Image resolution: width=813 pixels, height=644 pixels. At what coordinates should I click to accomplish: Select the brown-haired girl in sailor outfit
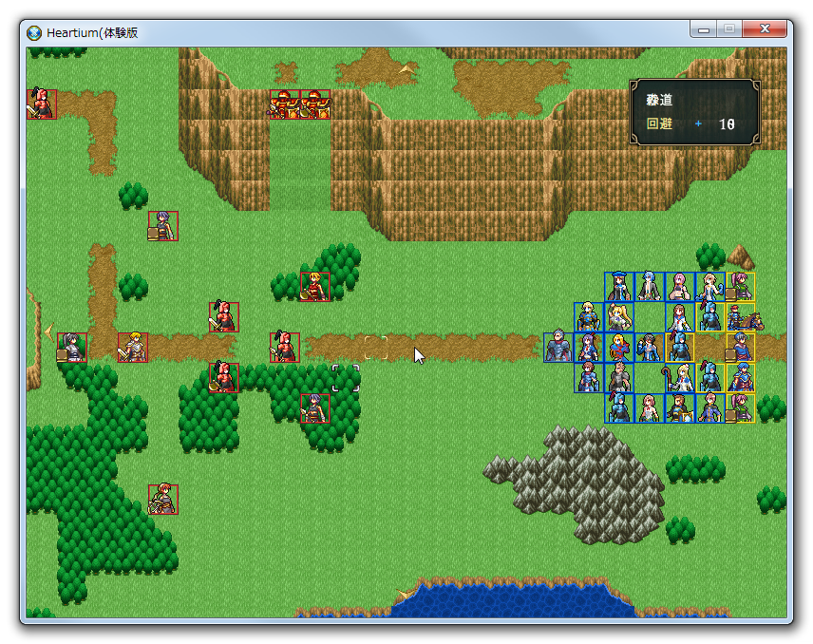point(680,317)
